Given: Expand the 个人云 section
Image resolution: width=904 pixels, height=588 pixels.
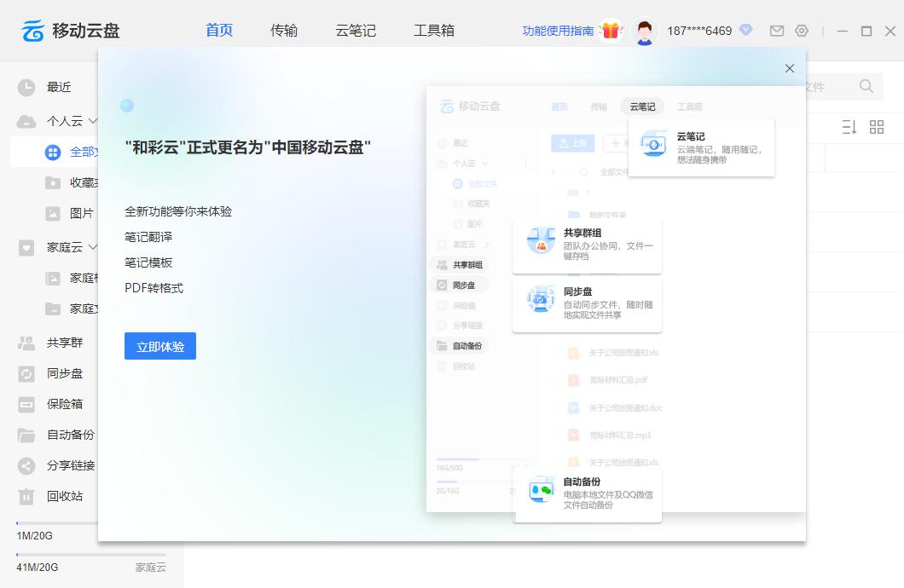Looking at the screenshot, I should click(94, 119).
